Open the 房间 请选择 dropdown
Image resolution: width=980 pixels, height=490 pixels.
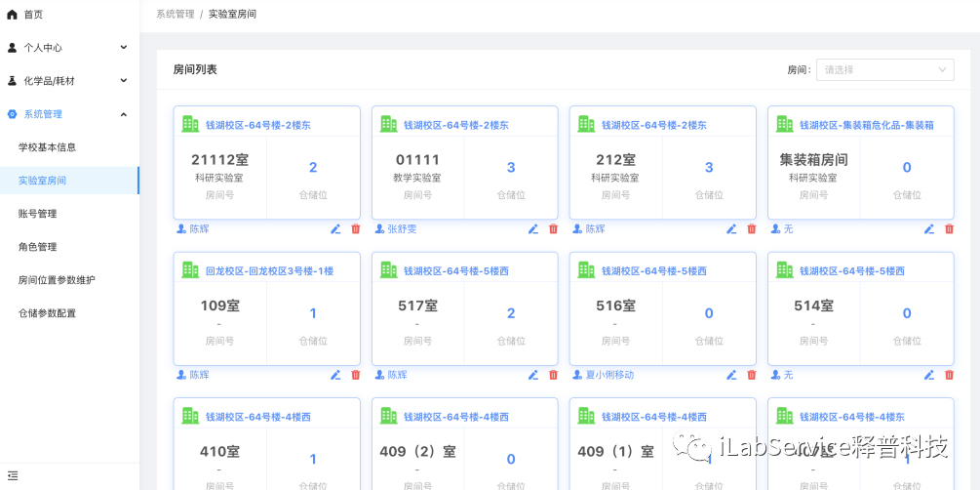point(885,69)
